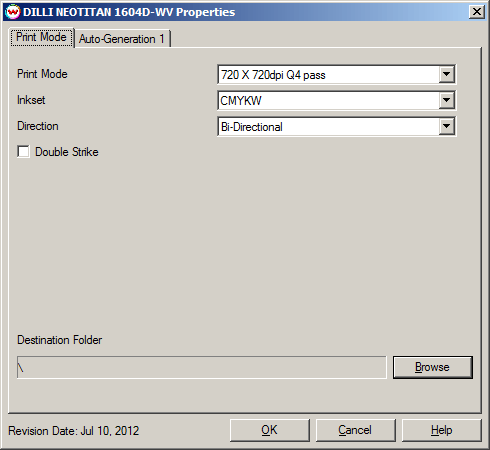Click the Destination Folder path field
This screenshot has height=450, width=490.
click(202, 367)
